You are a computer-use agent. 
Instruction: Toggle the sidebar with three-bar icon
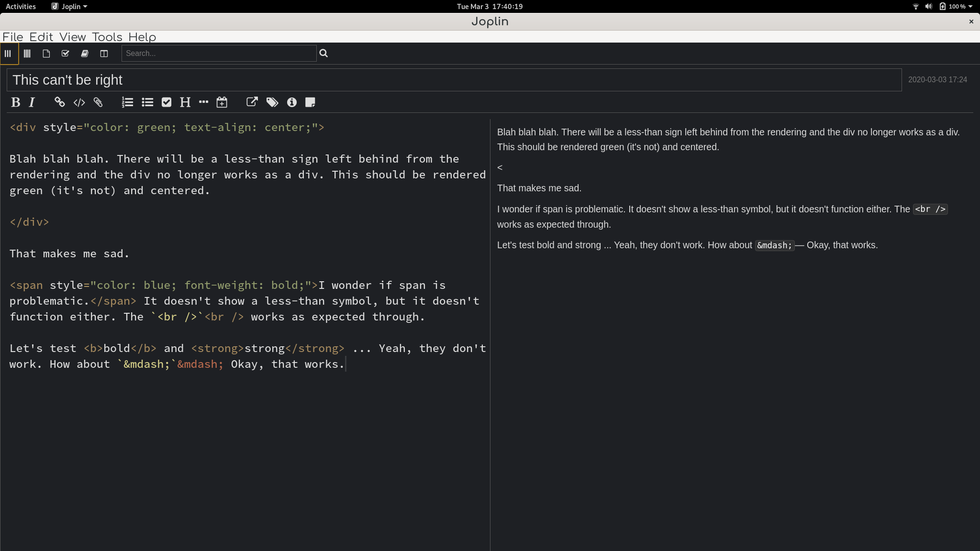pos(8,54)
